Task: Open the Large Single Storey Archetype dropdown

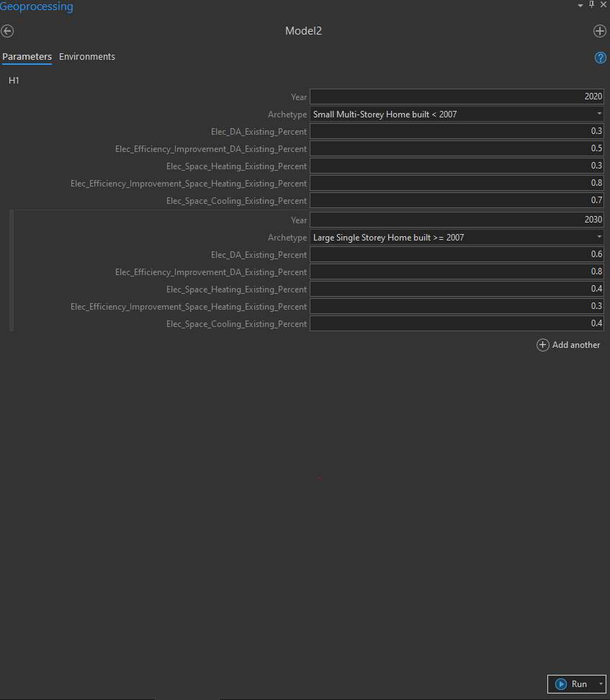Action: coord(599,237)
